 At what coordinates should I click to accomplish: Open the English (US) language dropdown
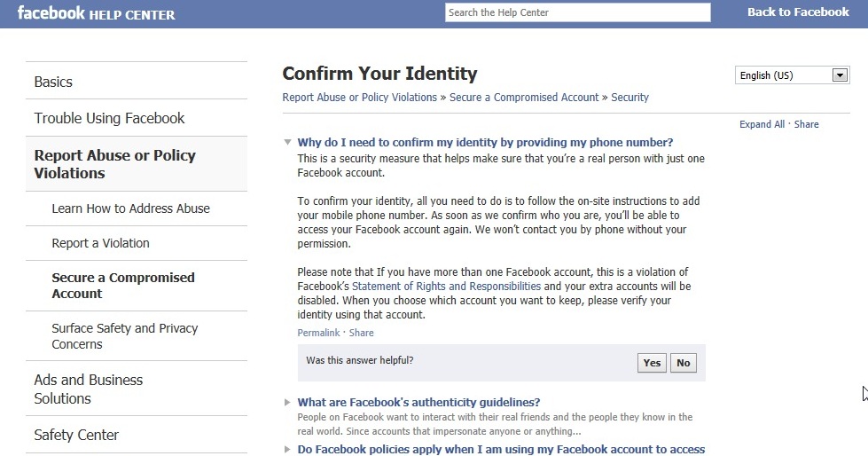pyautogui.click(x=792, y=75)
